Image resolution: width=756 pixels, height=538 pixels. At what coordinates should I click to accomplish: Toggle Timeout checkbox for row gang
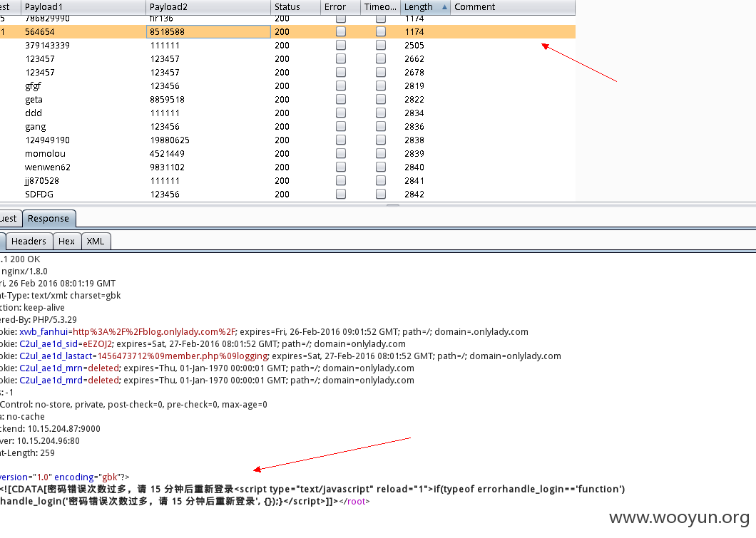[381, 126]
